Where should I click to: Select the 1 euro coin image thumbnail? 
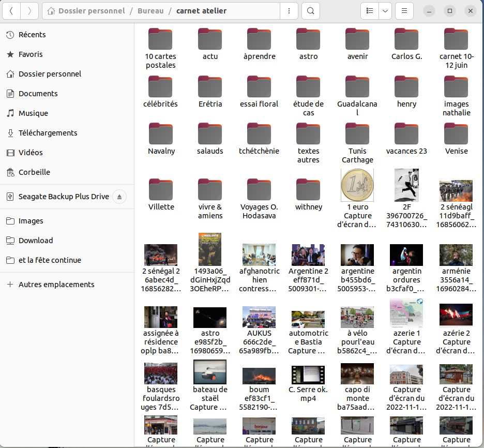coord(357,185)
